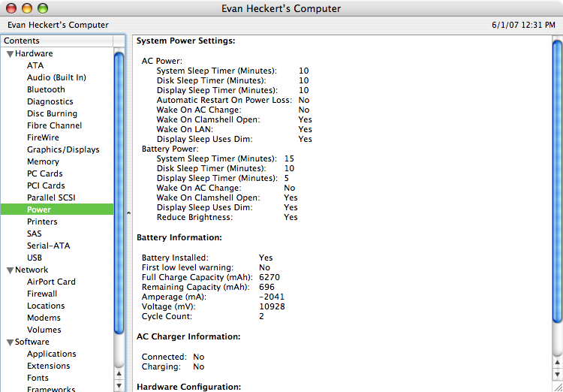Click the green zoom window button
Image resolution: width=563 pixels, height=392 pixels.
(43, 8)
